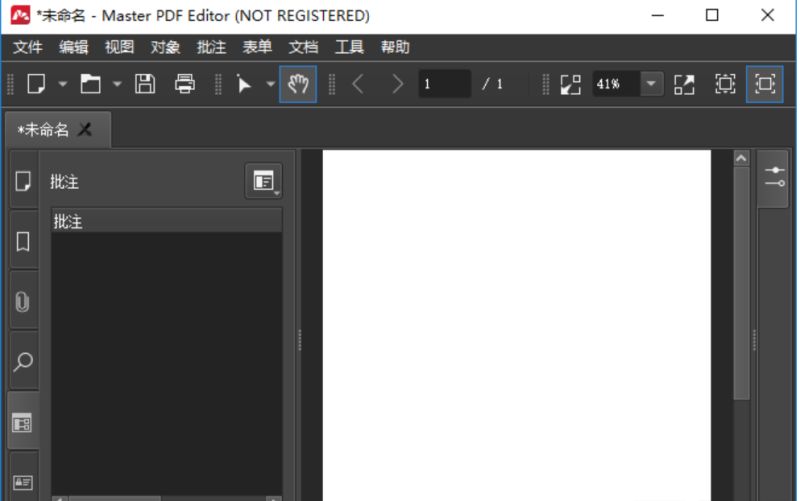The height and width of the screenshot is (501, 800).
Task: Minimize the Master PDF Editor window
Action: tap(658, 15)
